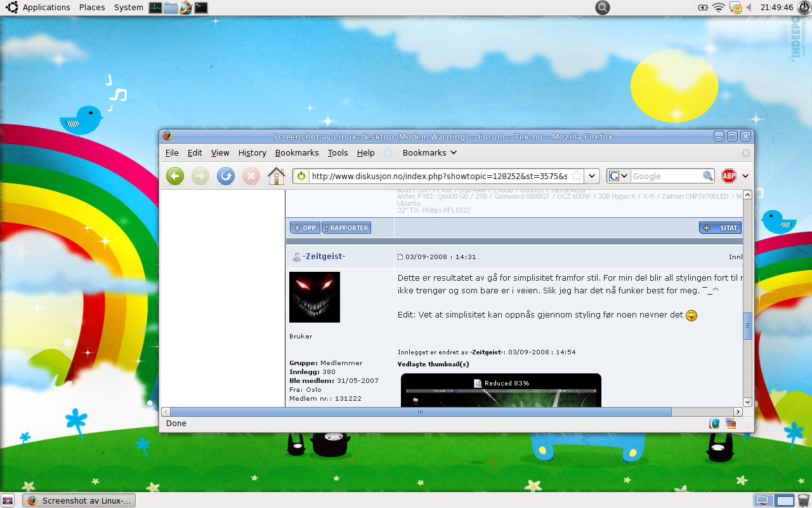The height and width of the screenshot is (508, 812).
Task: Open the Applications menu
Action: pos(46,8)
